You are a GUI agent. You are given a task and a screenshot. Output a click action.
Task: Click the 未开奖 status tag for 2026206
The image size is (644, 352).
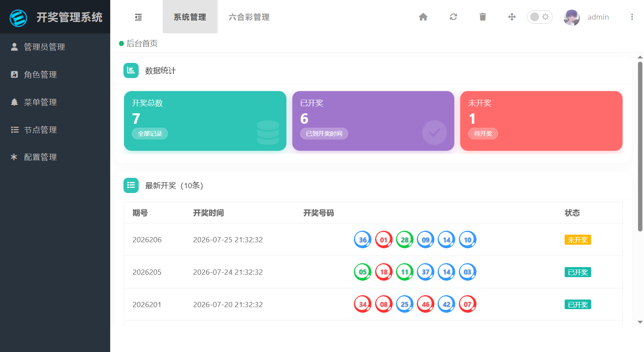578,240
